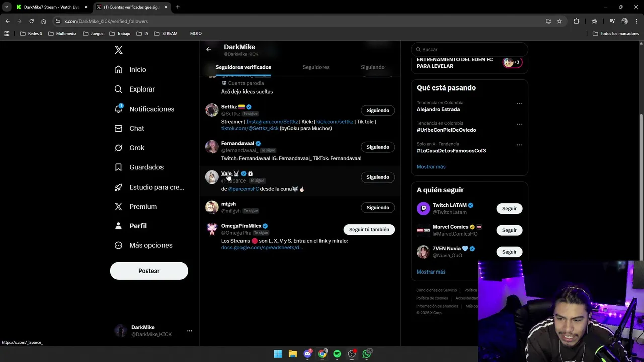Viewport: 644px width, 362px height.
Task: Open STREAM bookmarks folder
Action: point(166,34)
